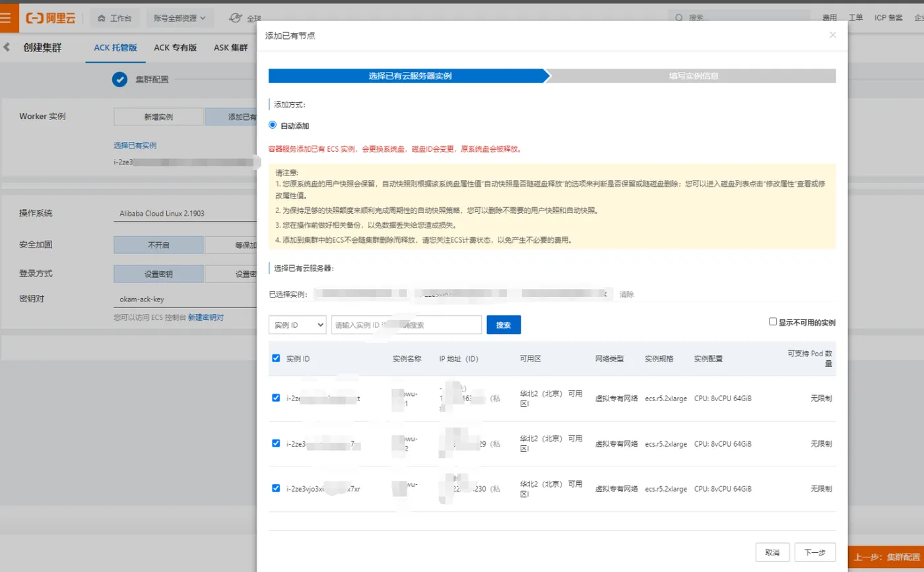Select the 自动添加 radio option
924x572 pixels.
point(273,125)
